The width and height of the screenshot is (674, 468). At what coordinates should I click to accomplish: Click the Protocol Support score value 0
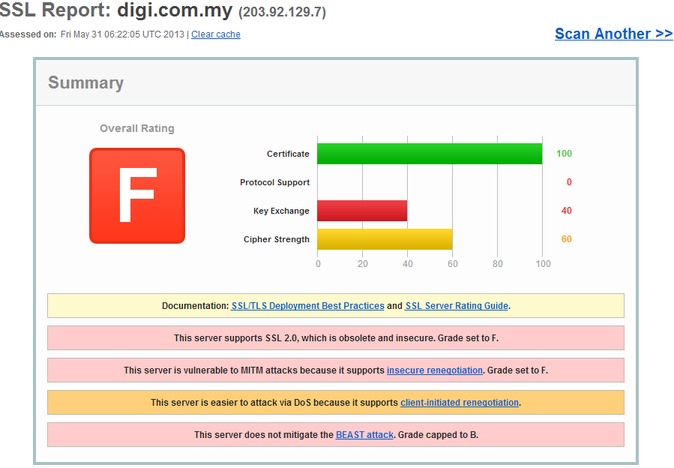tap(569, 182)
